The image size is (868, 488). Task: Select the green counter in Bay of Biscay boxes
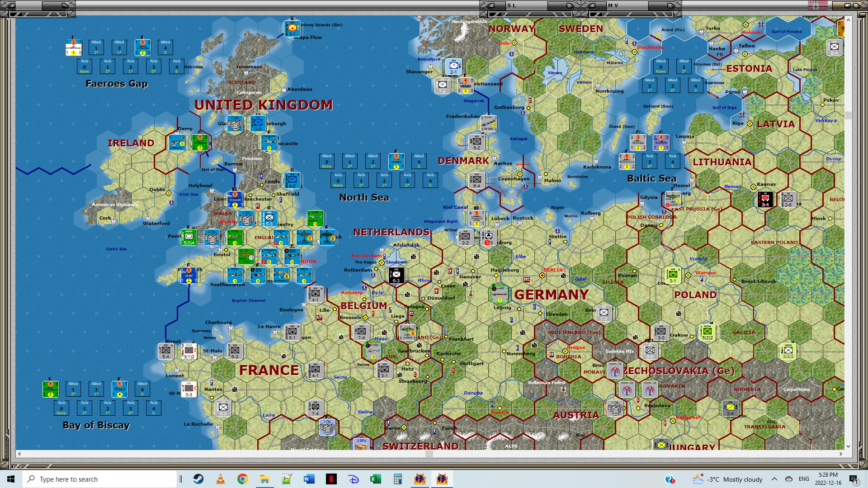click(x=51, y=389)
